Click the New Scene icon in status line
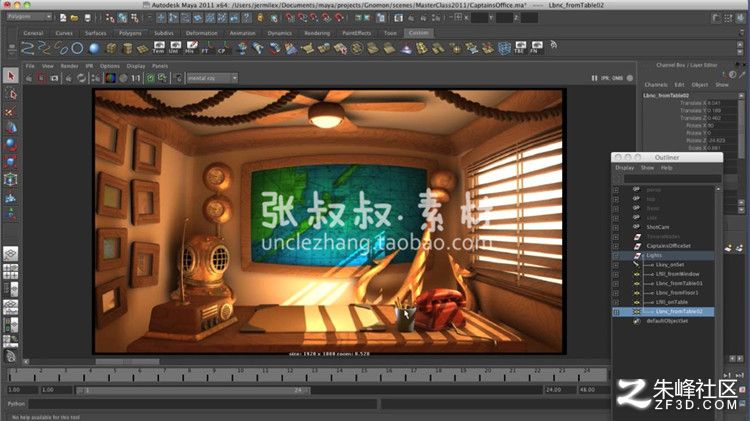Screen dimensions: 750x421 (63, 18)
